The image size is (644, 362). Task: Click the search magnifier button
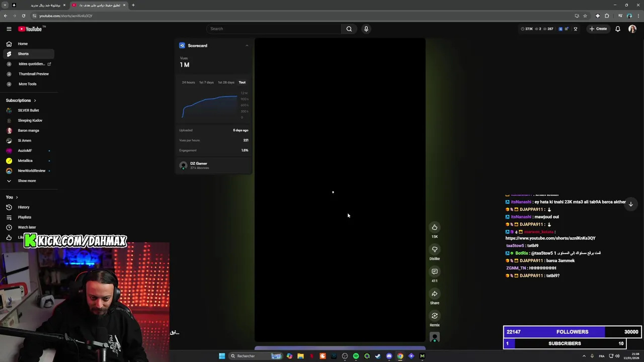pos(349,29)
